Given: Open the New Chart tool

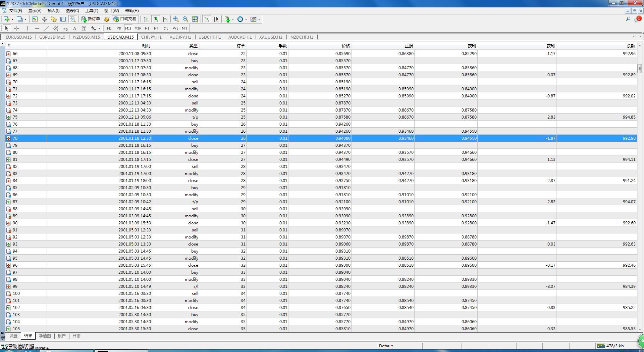Looking at the screenshot, I should (6, 19).
